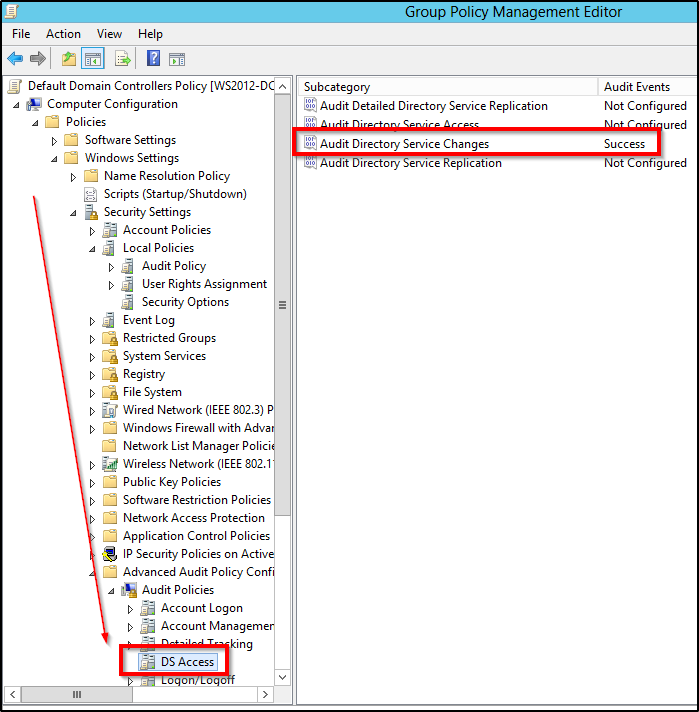Image resolution: width=699 pixels, height=712 pixels.
Task: Click the Back arrow toolbar button
Action: pos(15,59)
